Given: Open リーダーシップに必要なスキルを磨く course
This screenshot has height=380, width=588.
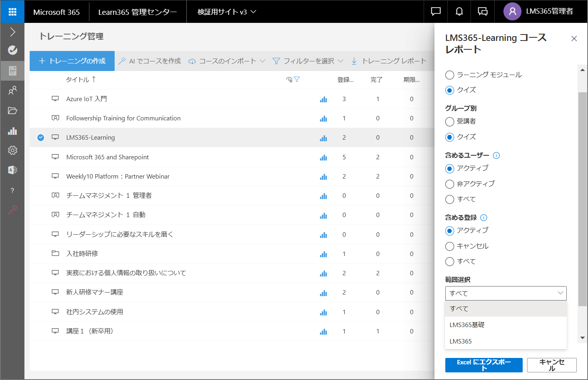Looking at the screenshot, I should pyautogui.click(x=120, y=234).
